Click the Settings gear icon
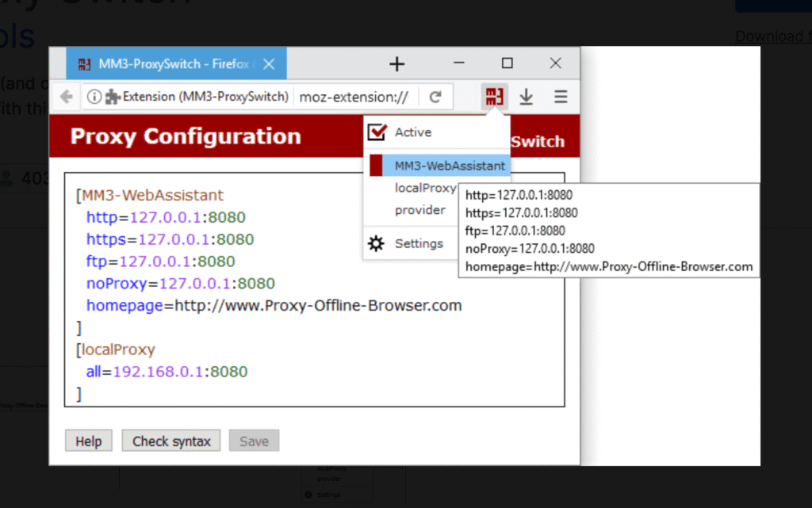 tap(377, 243)
